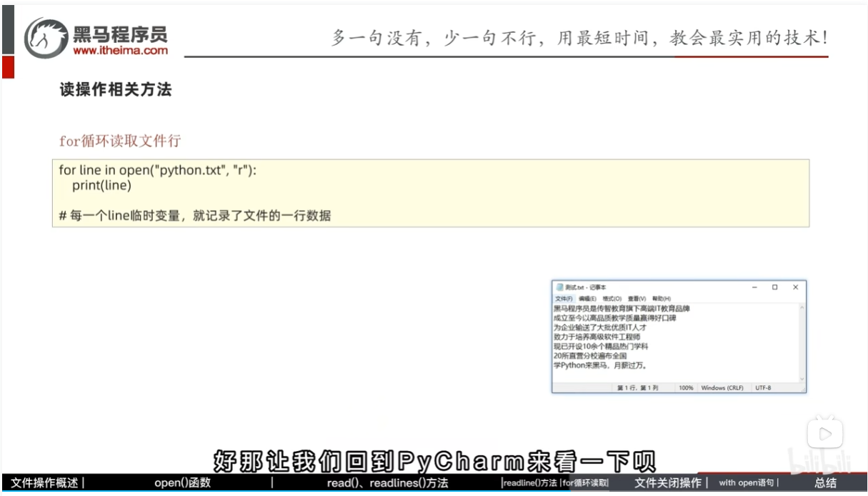
Task: Click the bilibili TV play icon
Action: (825, 434)
